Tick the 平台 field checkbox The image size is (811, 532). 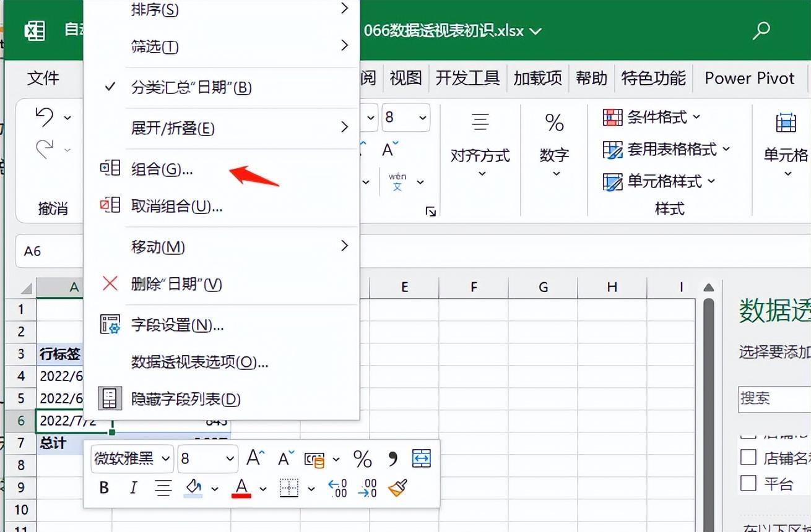(x=748, y=483)
